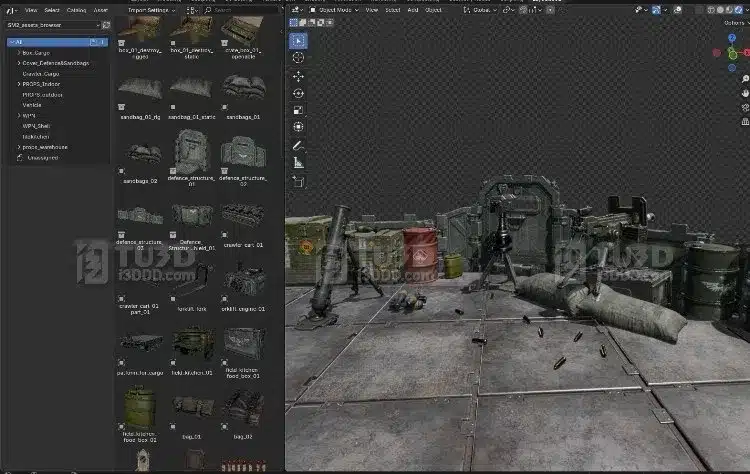Activate the Measure tool
Image resolution: width=750 pixels, height=474 pixels.
[298, 162]
